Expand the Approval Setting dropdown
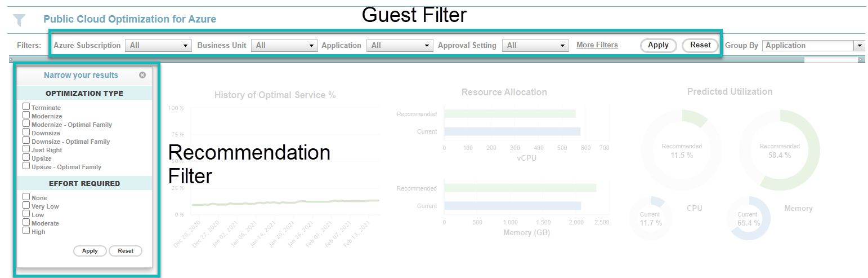This screenshot has width=868, height=278. pyautogui.click(x=535, y=46)
